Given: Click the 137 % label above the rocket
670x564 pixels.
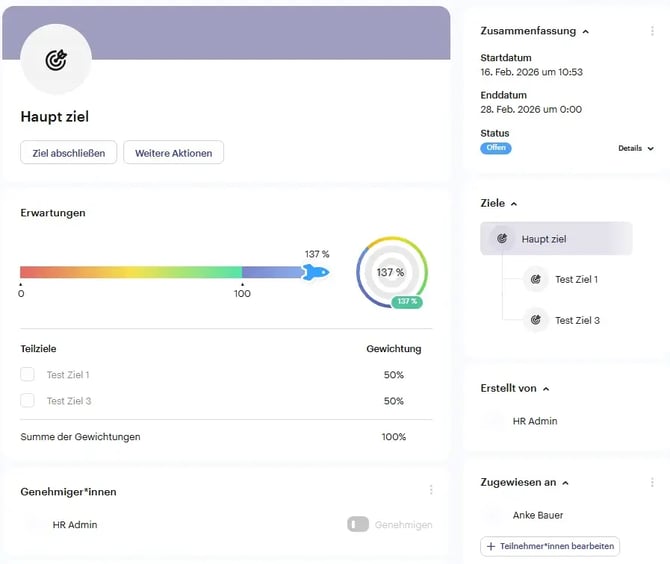Looking at the screenshot, I should click(317, 254).
